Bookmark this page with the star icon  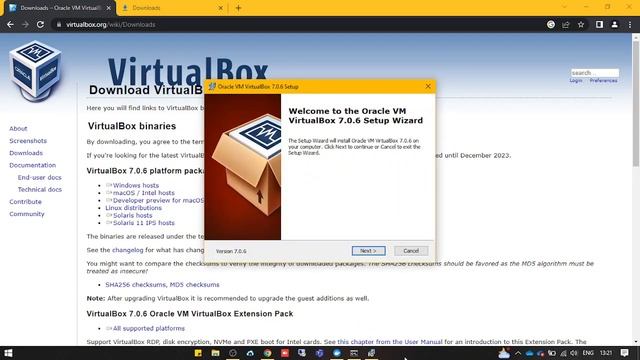click(x=581, y=24)
